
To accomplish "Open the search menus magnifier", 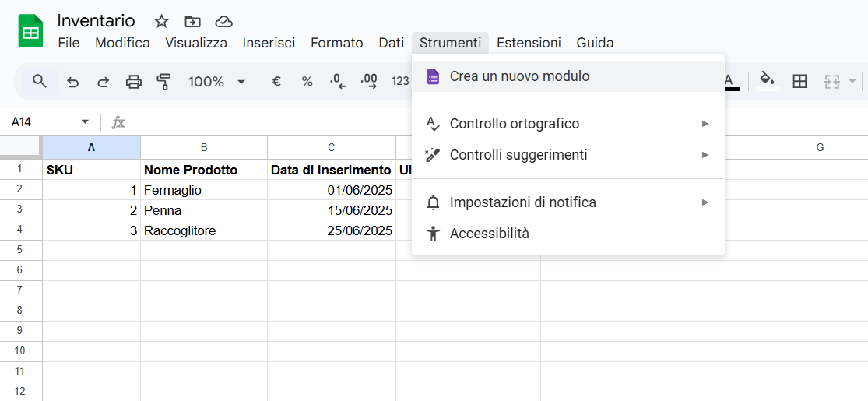I will tap(39, 82).
